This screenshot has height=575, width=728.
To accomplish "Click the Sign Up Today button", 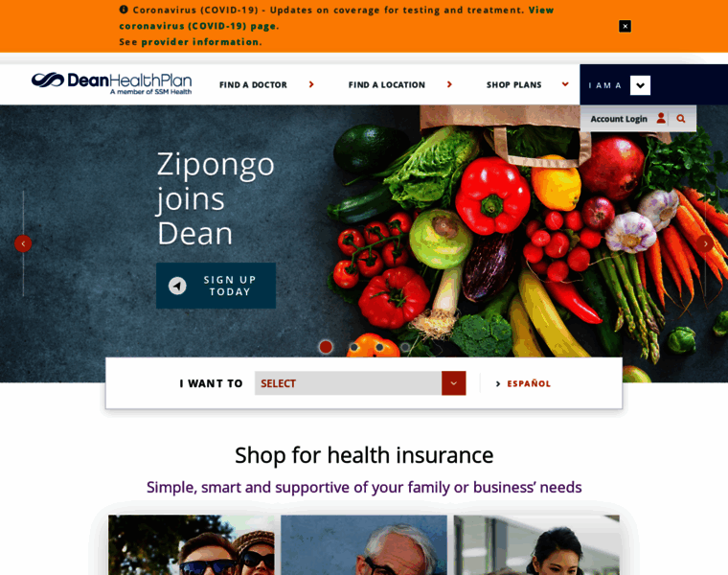I will (216, 286).
